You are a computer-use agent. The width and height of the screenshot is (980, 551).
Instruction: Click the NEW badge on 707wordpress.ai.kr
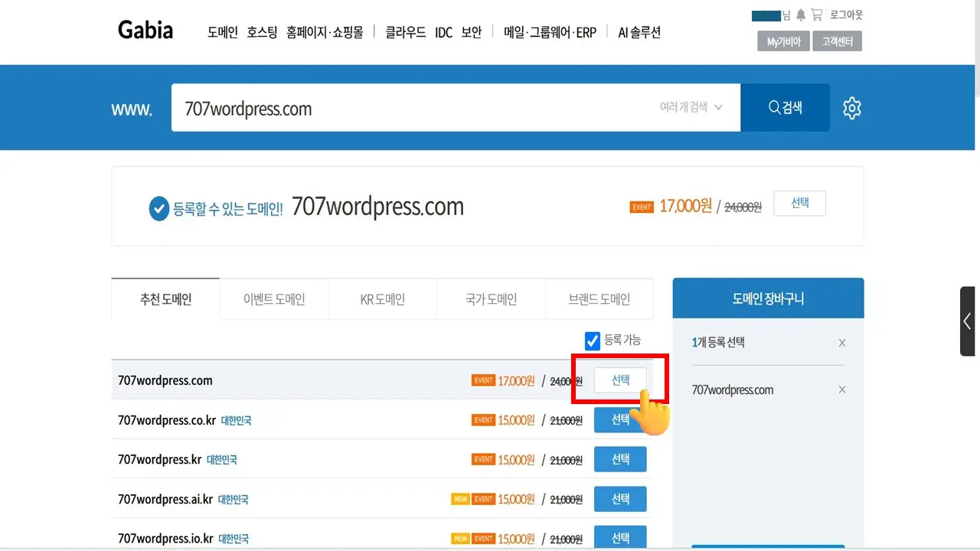tap(460, 499)
